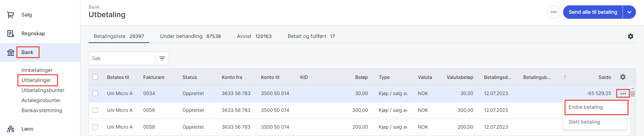Open tab settings gear icon
This screenshot has height=136, width=644.
631,36
